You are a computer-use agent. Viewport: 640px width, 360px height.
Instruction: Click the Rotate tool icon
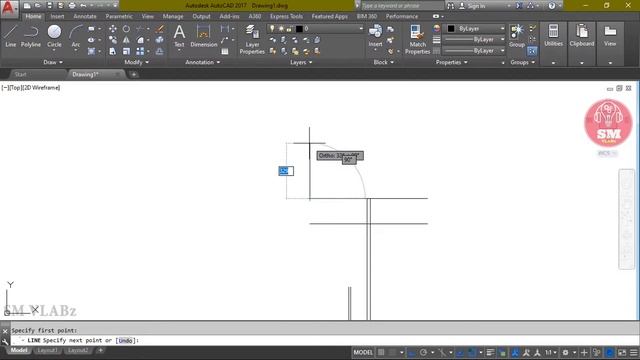[x=127, y=29]
